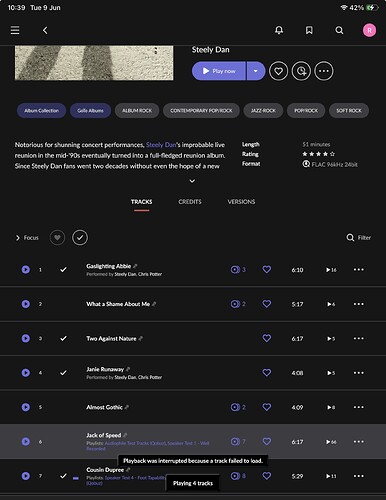
Task: Play track Janie Runaway
Action: pyautogui.click(x=26, y=373)
